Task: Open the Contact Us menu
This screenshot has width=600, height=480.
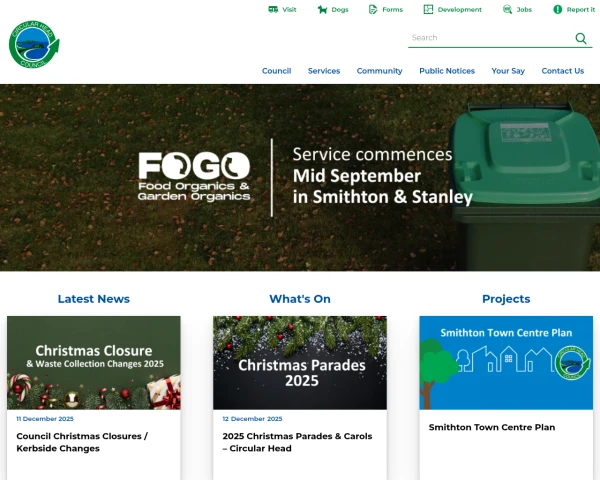Action: 562,71
